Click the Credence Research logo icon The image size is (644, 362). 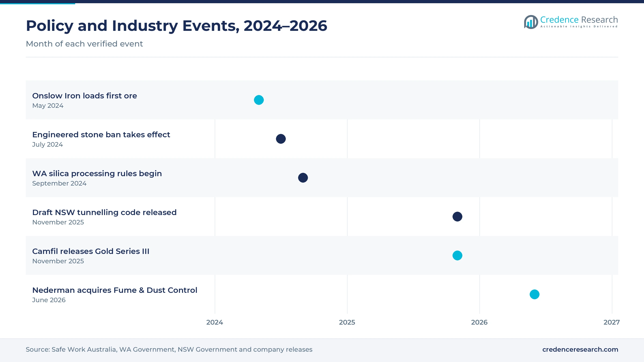pyautogui.click(x=531, y=22)
